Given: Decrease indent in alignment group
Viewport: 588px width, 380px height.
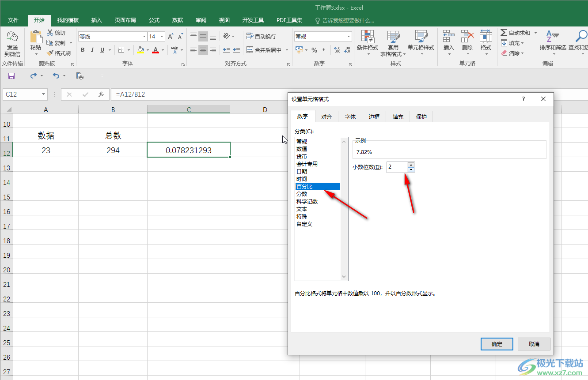Looking at the screenshot, I should pyautogui.click(x=227, y=50).
